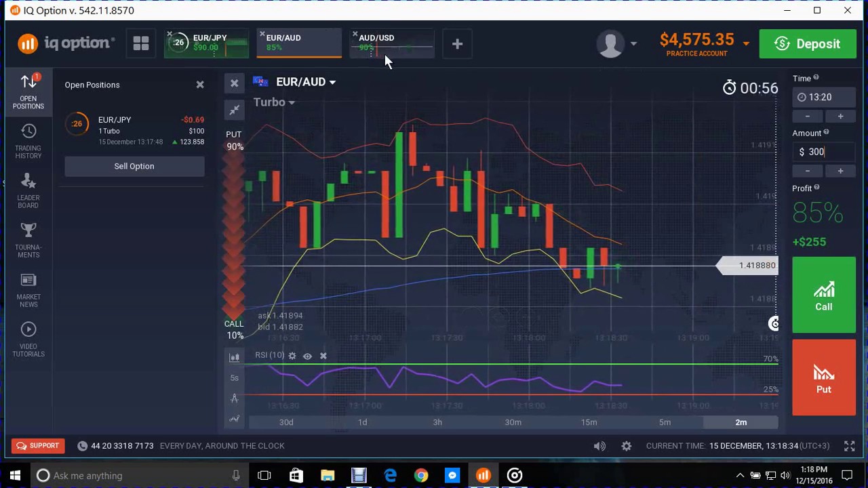Open the Amount help question icon
868x488 pixels.
click(826, 133)
